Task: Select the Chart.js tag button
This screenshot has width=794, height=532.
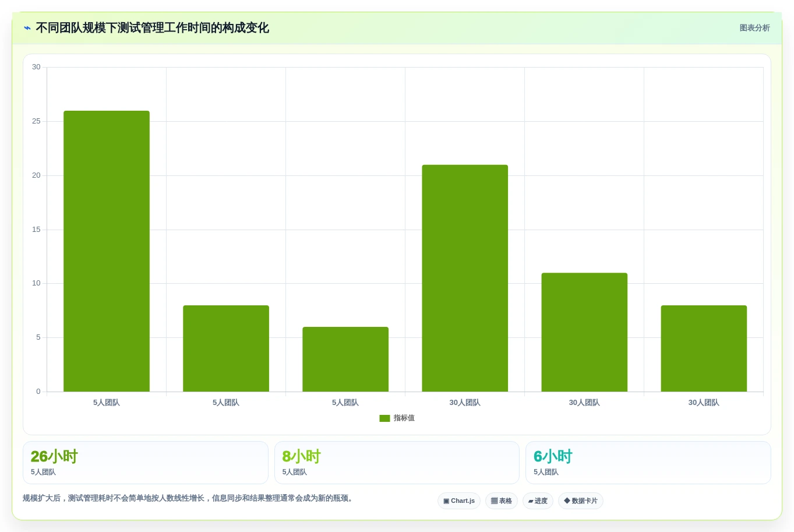Action: coord(459,501)
